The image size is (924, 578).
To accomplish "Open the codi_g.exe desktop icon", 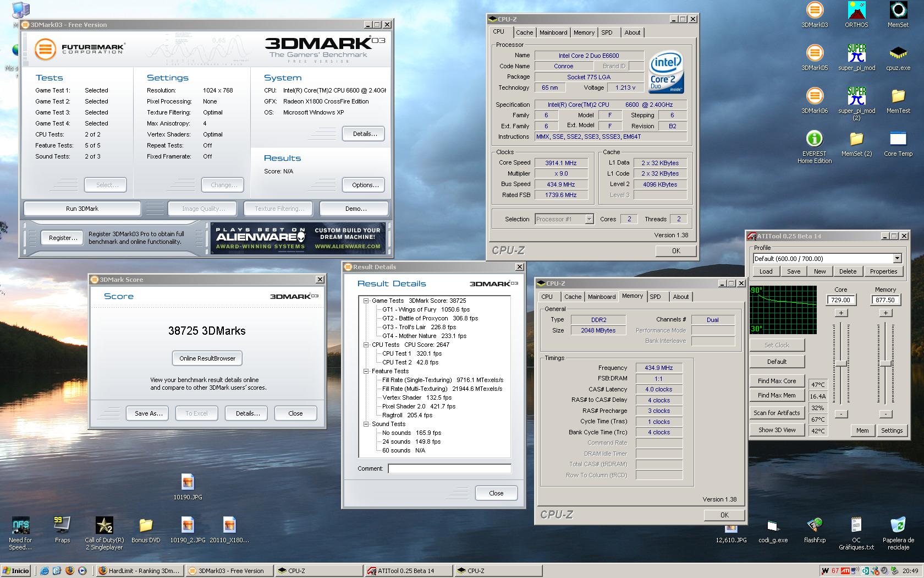I will tap(773, 530).
